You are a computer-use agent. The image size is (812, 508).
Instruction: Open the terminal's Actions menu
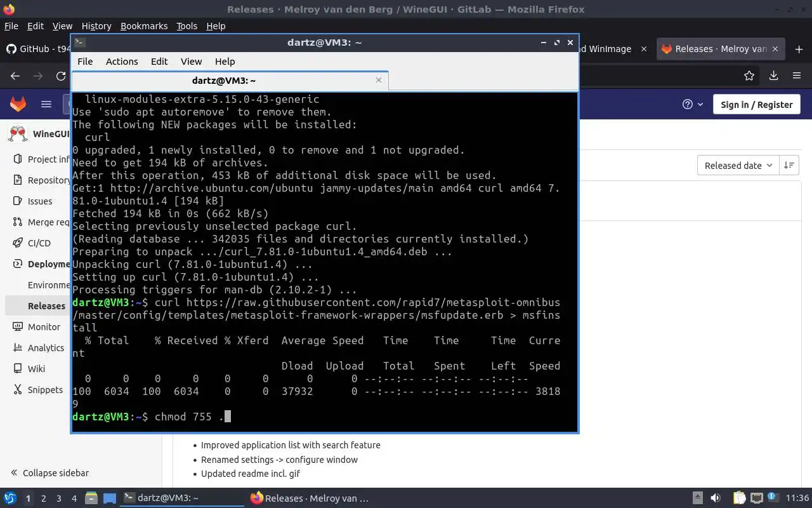(122, 62)
